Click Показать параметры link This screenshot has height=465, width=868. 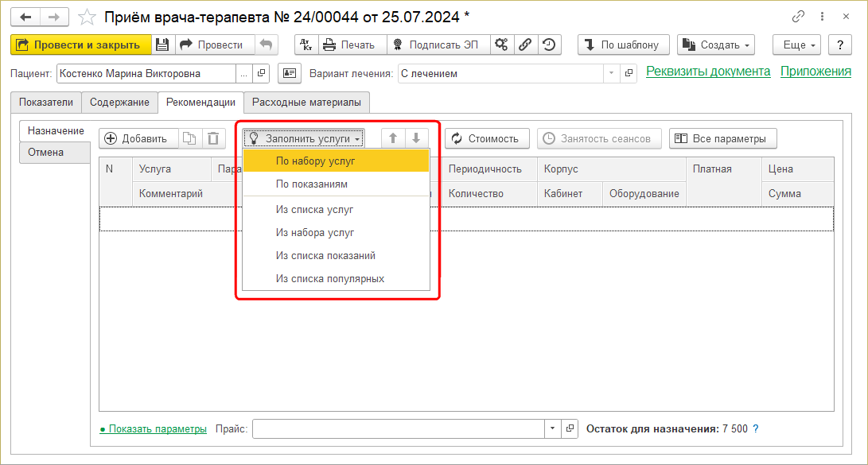[154, 428]
